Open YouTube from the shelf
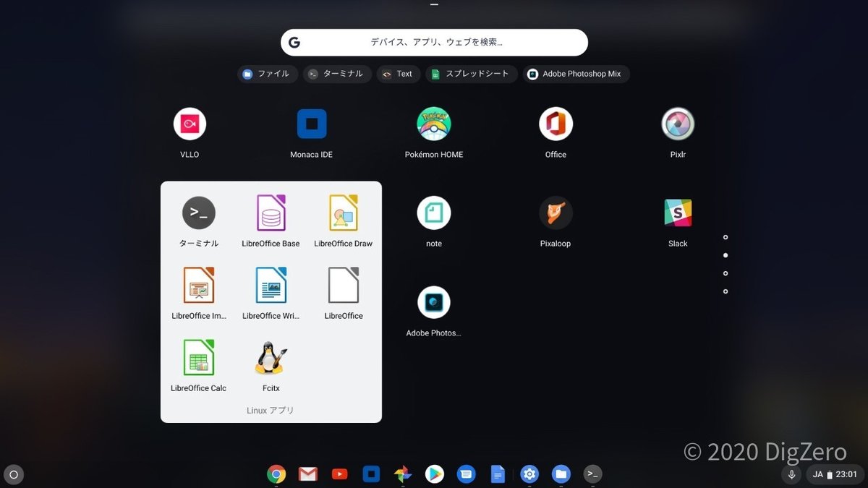The height and width of the screenshot is (488, 868). [x=339, y=474]
